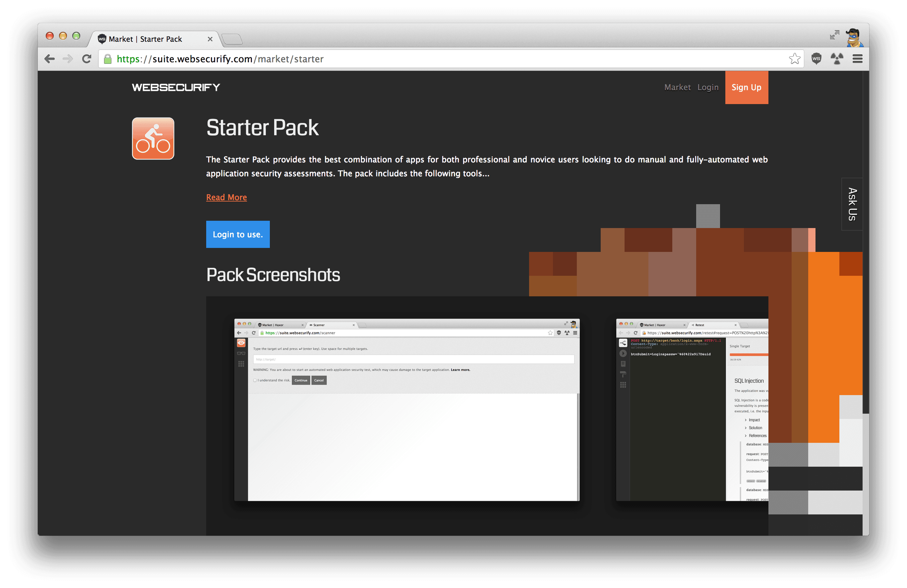Open the Ask Us side tab

(x=852, y=204)
